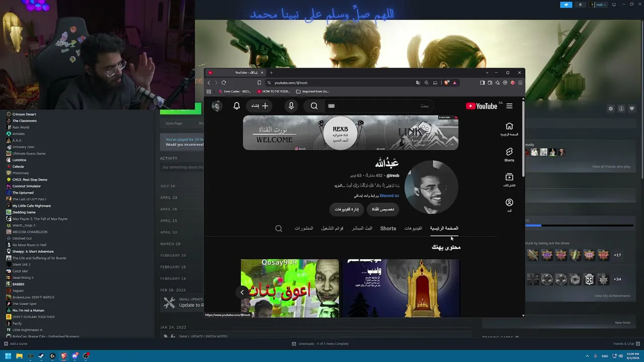Switch to the channel Home tab
Viewport: 644px width, 362px height.
pyautogui.click(x=444, y=228)
